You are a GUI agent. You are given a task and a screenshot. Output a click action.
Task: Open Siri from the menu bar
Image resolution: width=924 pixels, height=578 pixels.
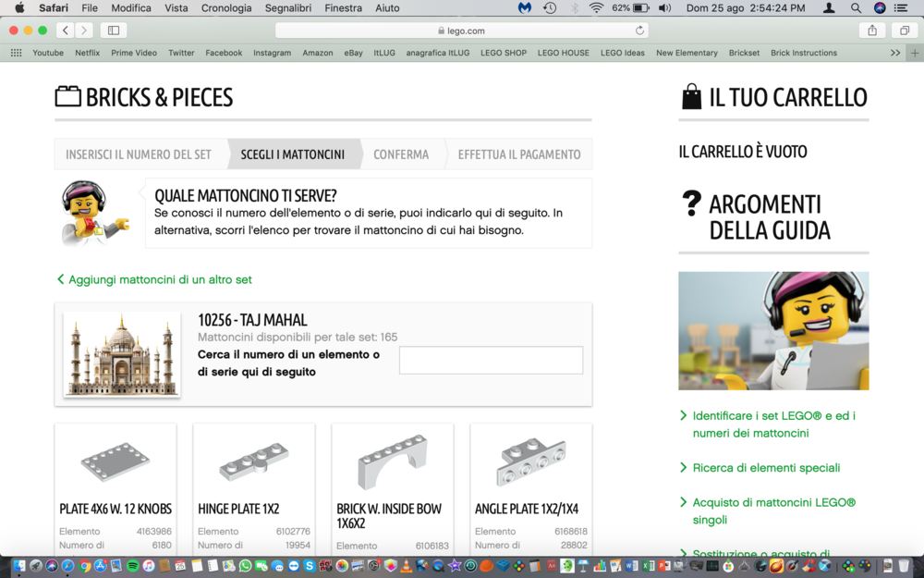click(880, 7)
